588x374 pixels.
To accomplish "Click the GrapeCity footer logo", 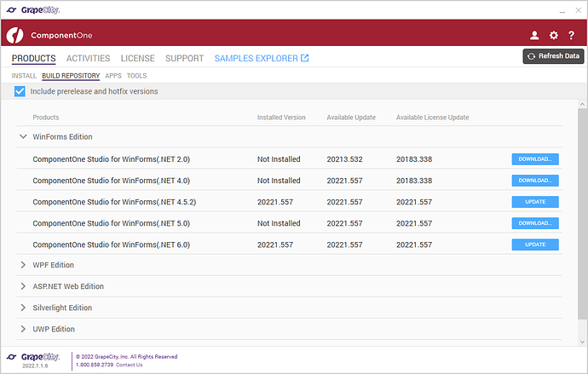I will pos(33,357).
